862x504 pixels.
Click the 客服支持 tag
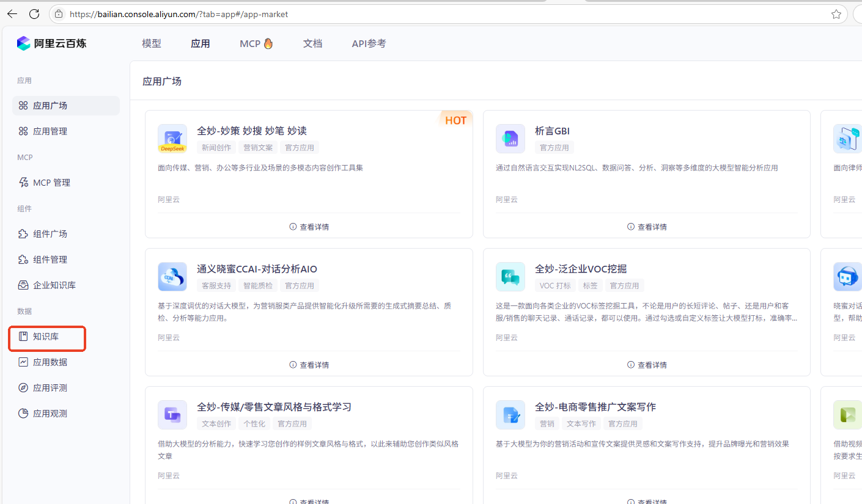click(x=216, y=285)
